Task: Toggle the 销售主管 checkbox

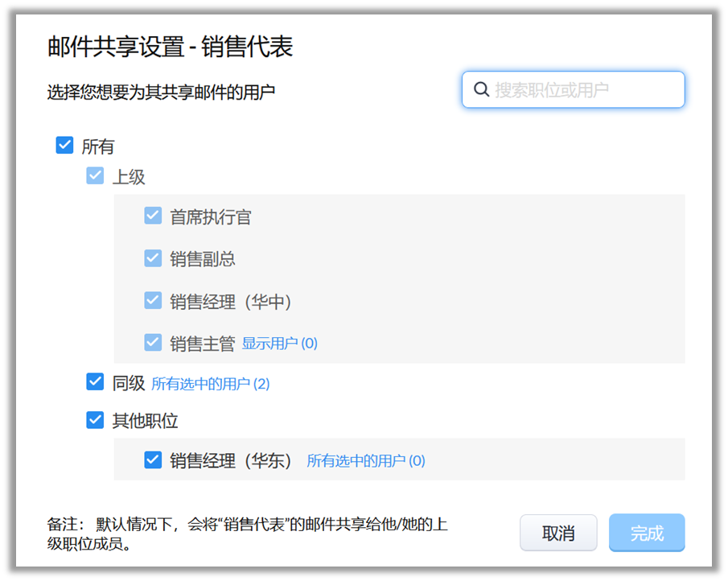Action: (x=153, y=343)
